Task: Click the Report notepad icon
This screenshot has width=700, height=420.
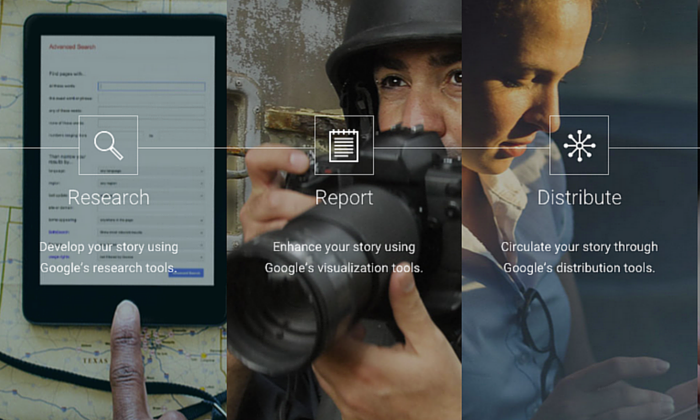Action: point(344,146)
